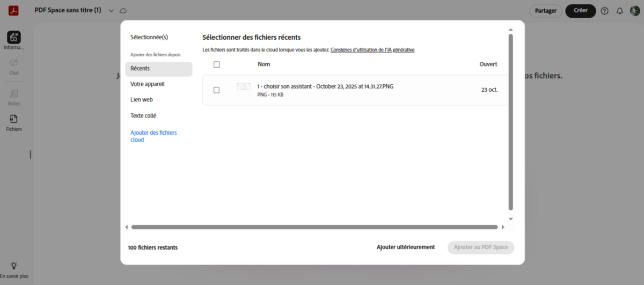The width and height of the screenshot is (644, 285).
Task: Open the Notes sidebar panel
Action: tap(14, 97)
